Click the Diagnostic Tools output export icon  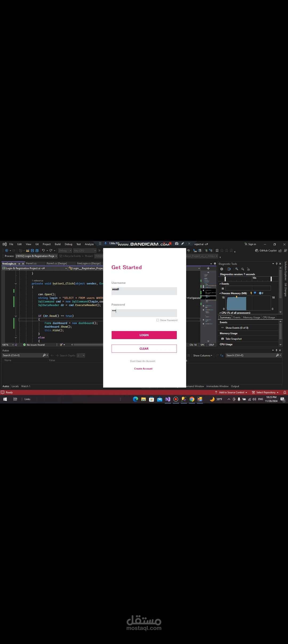click(229, 269)
